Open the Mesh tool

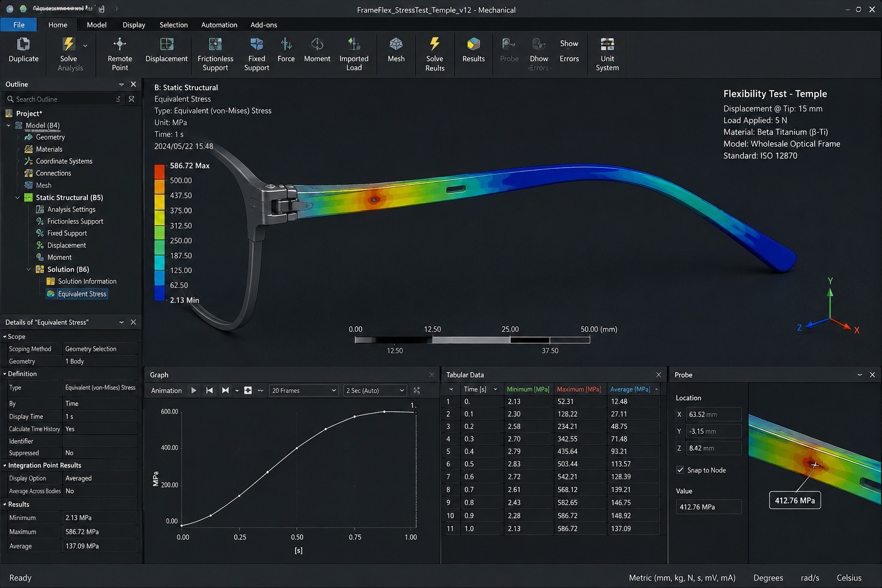point(396,50)
